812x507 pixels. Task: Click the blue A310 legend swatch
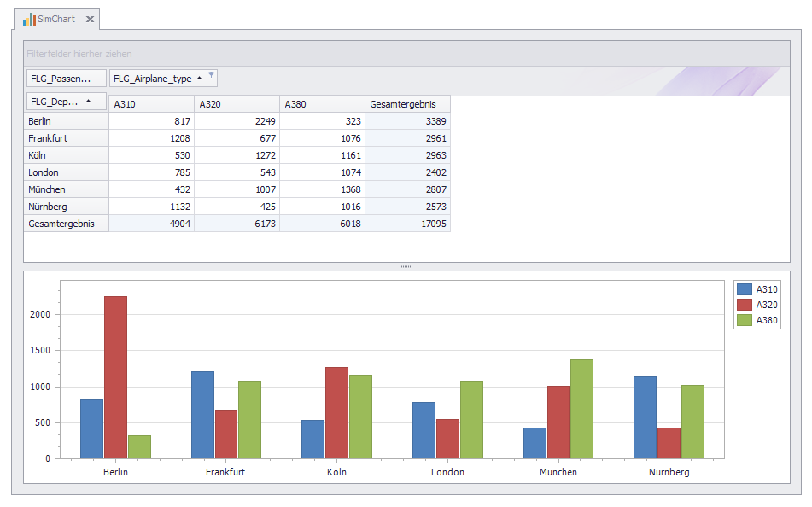coord(745,289)
